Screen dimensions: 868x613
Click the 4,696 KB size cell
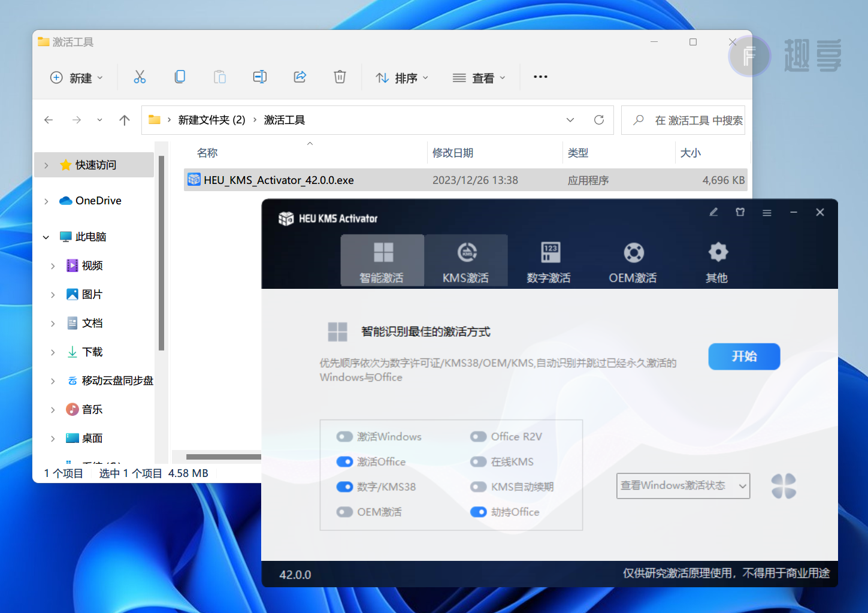[x=724, y=180]
